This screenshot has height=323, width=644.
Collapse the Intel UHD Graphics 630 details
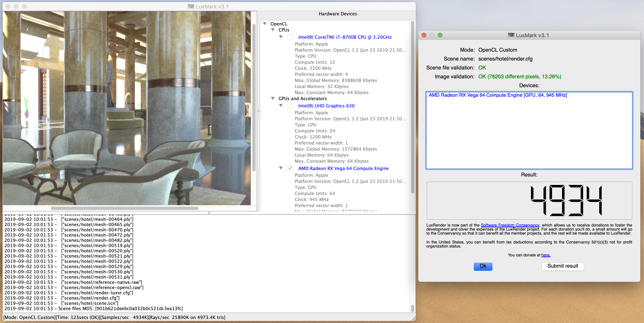(x=281, y=106)
